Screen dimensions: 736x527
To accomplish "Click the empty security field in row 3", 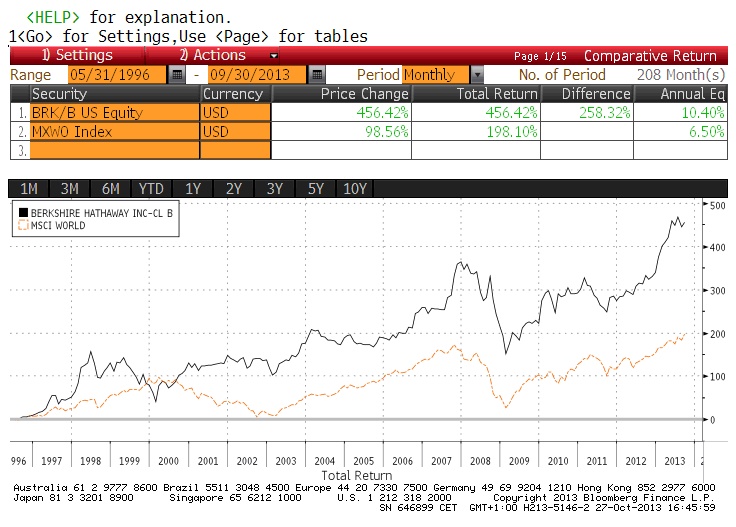I will click(115, 150).
